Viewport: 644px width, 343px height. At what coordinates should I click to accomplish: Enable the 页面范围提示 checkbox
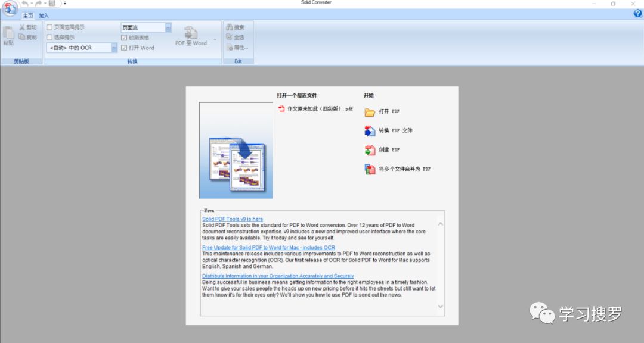click(49, 27)
